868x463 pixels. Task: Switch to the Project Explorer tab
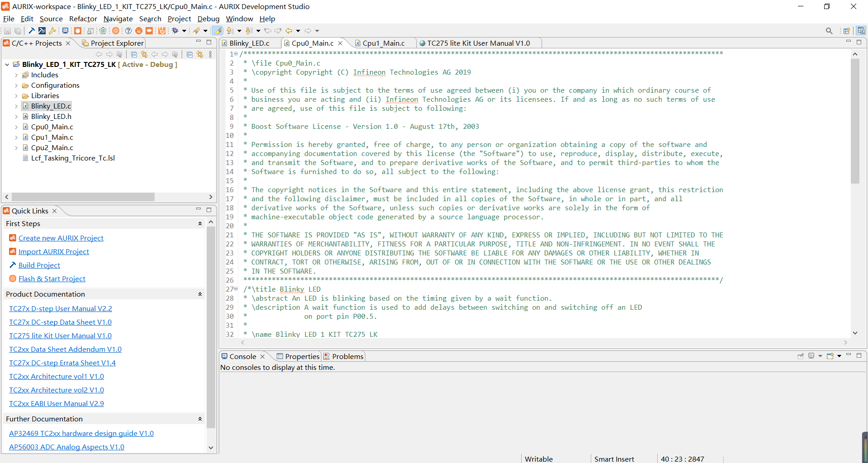[x=113, y=43]
